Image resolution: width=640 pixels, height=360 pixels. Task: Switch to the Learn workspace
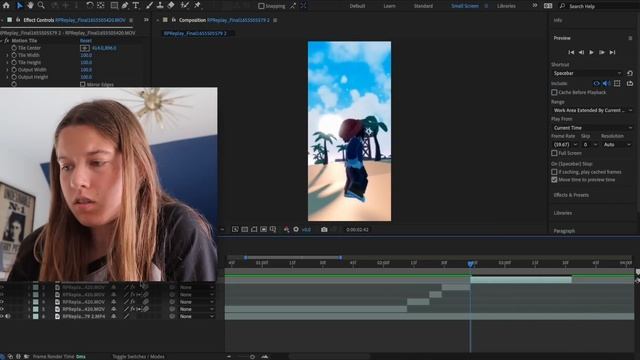pyautogui.click(x=389, y=6)
